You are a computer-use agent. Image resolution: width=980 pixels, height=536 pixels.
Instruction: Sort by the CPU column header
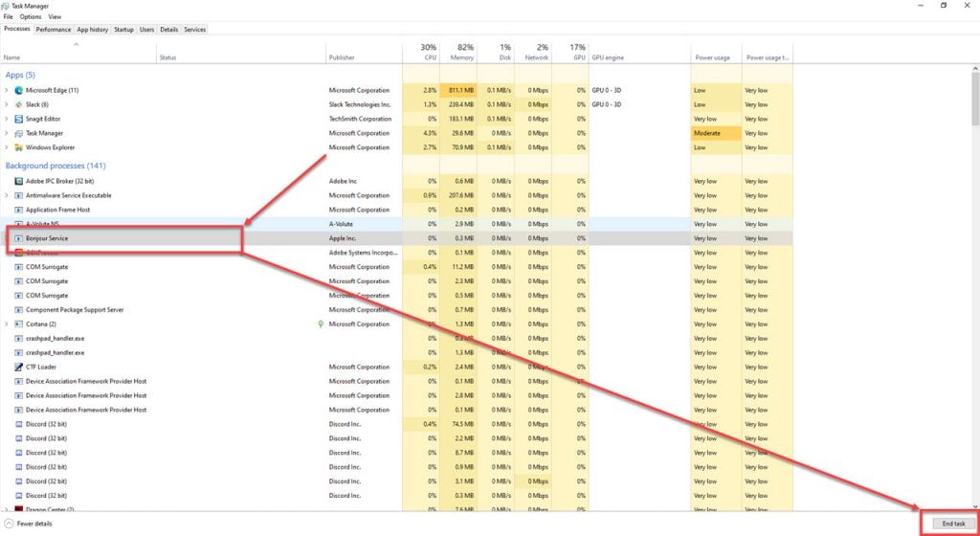pyautogui.click(x=421, y=53)
